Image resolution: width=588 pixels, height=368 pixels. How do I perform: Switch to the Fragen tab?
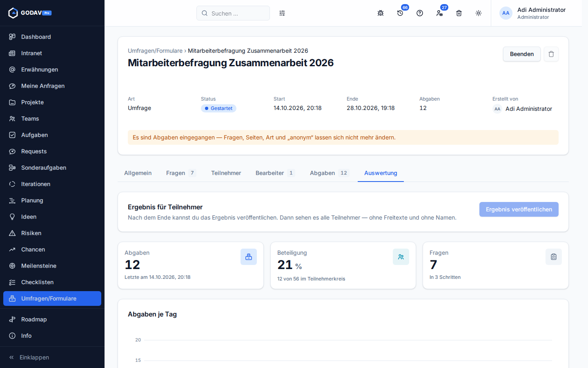pos(181,173)
